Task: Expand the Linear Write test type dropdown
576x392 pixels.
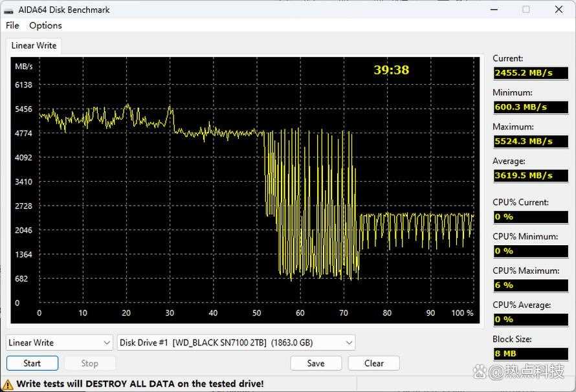Action: pos(60,343)
